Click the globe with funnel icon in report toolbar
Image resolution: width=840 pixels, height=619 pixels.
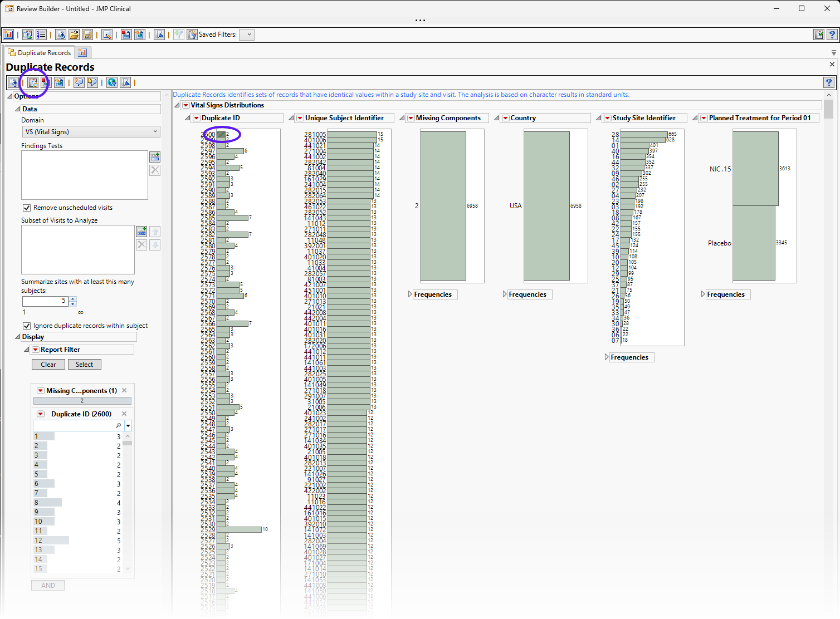[112, 82]
